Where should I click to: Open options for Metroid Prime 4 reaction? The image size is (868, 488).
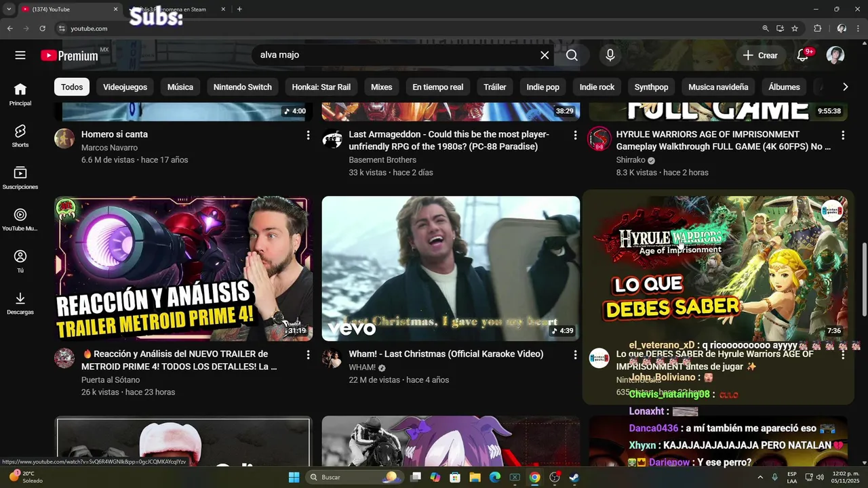pos(308,354)
